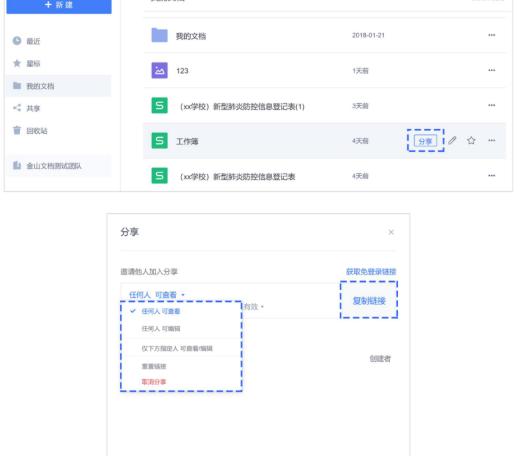Close the 分享 dialog with the X
The width and height of the screenshot is (531, 456).
(x=391, y=232)
